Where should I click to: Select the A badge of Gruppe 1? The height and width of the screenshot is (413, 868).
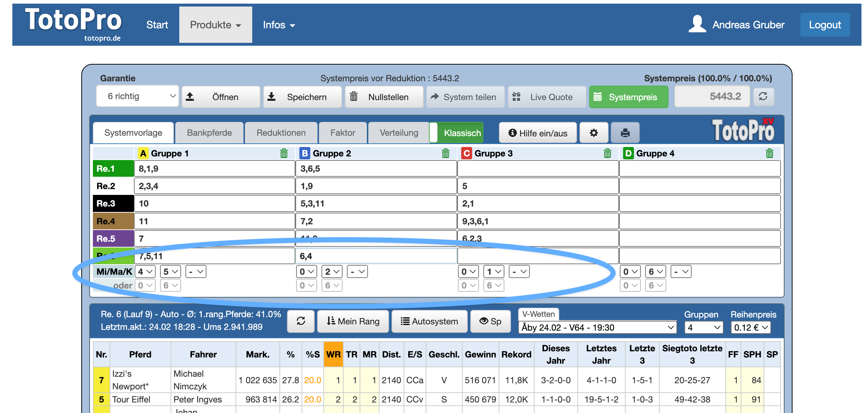143,154
